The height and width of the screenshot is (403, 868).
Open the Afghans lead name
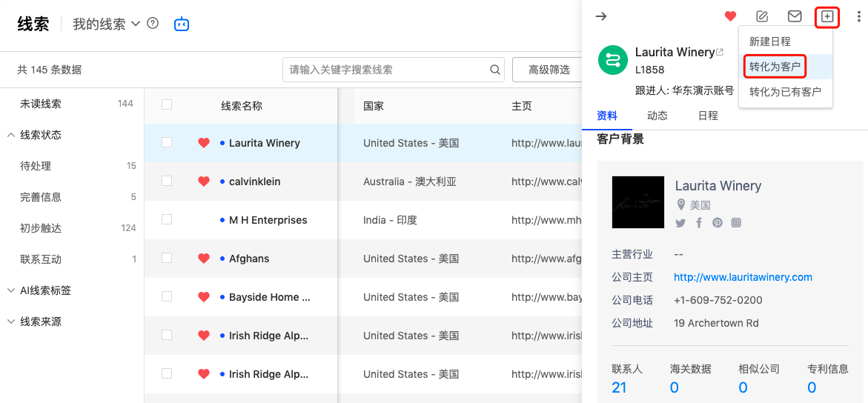tap(248, 259)
